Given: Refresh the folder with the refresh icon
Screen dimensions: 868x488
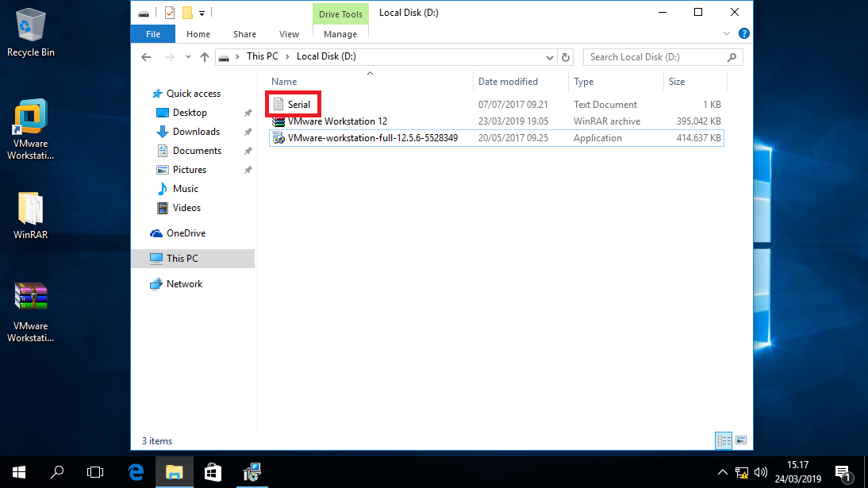Looking at the screenshot, I should click(565, 58).
